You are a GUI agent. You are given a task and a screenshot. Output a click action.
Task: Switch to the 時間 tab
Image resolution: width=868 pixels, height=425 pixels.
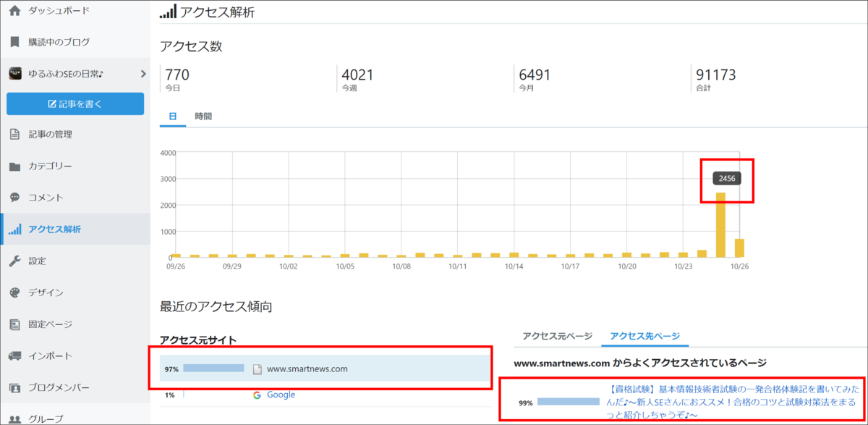(x=203, y=116)
